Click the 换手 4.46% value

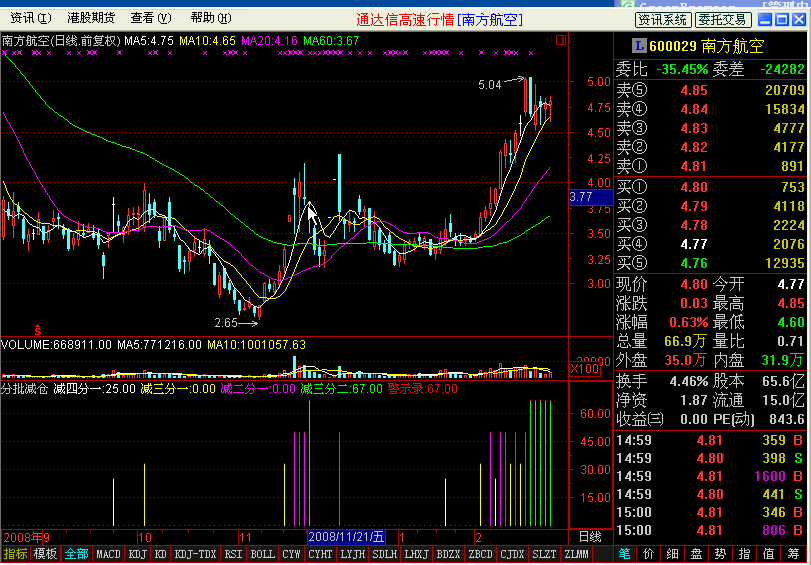pos(688,381)
